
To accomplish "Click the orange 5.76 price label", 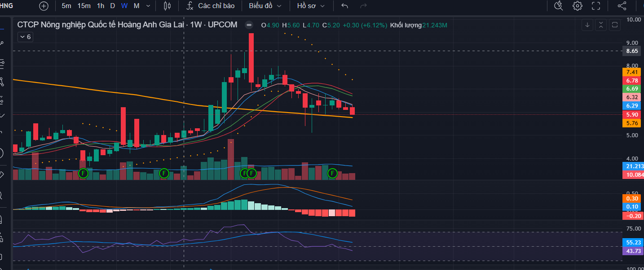I will click(632, 123).
